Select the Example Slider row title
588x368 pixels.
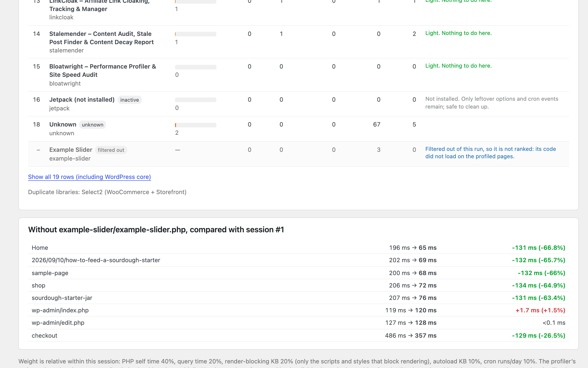coord(71,150)
